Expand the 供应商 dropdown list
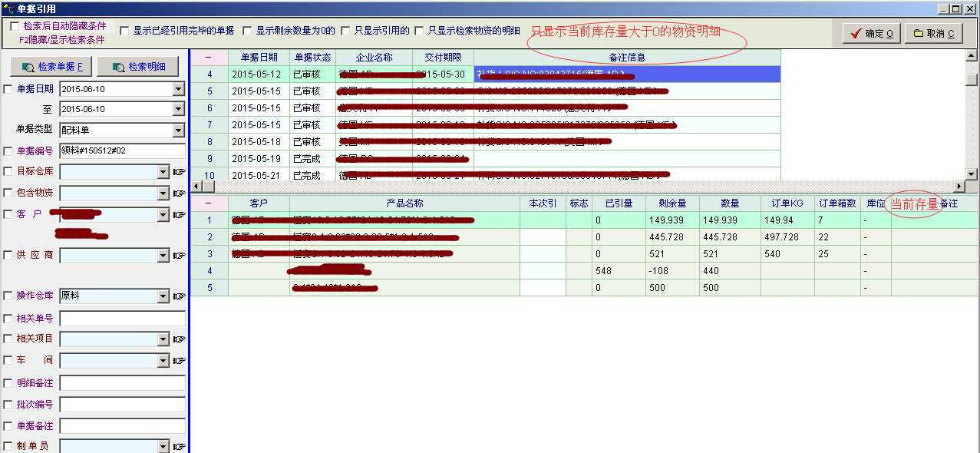 click(163, 256)
